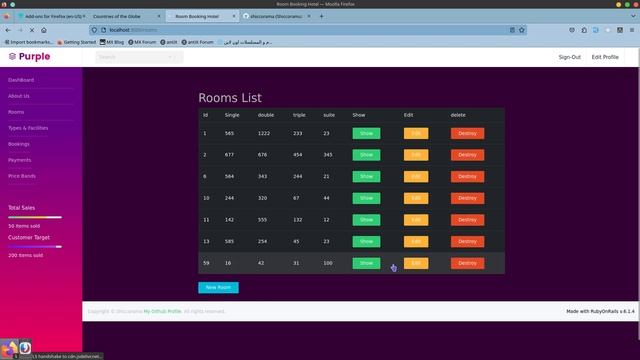Open the My Github Profile footer link
Screen dimensions: 640x360
[x=162, y=311]
